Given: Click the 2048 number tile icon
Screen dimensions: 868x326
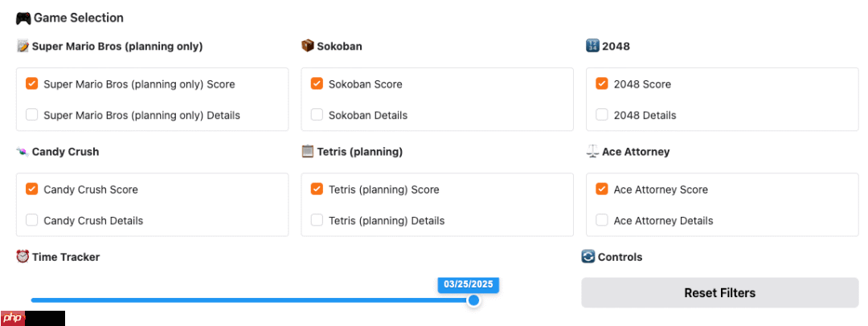Looking at the screenshot, I should [592, 46].
